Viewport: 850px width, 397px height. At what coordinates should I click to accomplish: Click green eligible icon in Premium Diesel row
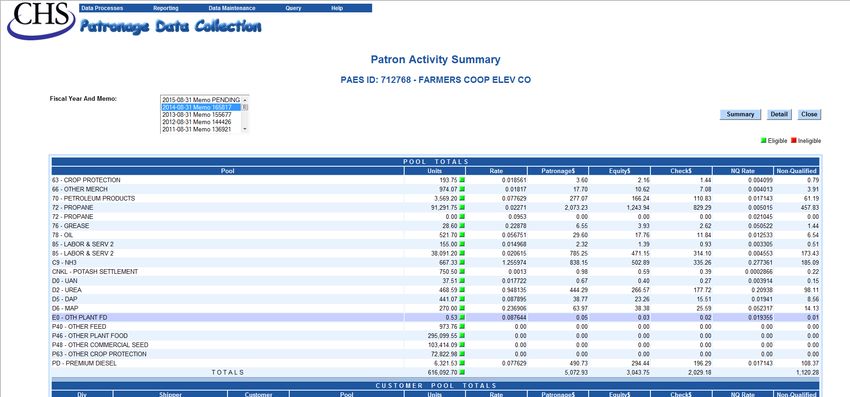coord(462,363)
